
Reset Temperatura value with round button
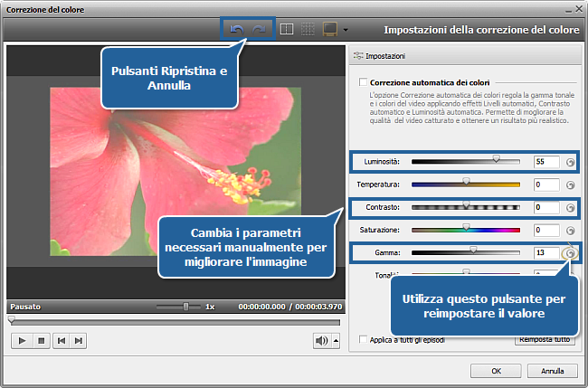tap(570, 185)
